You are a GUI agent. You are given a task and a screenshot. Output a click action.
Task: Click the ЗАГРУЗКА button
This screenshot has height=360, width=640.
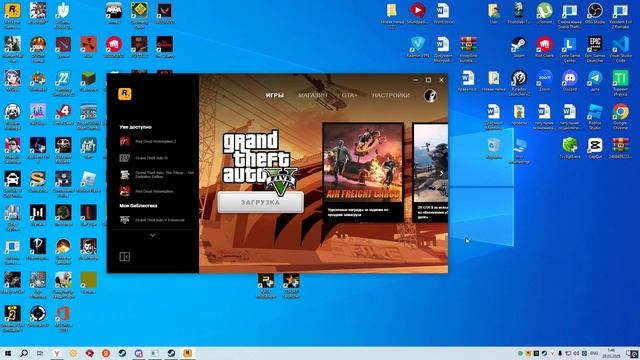260,202
